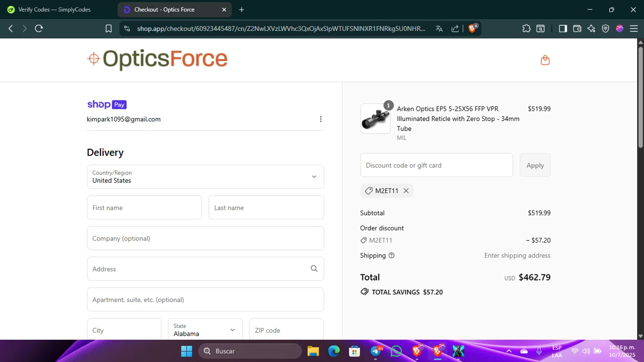Reload the checkout page
The image size is (644, 362).
click(39, 28)
